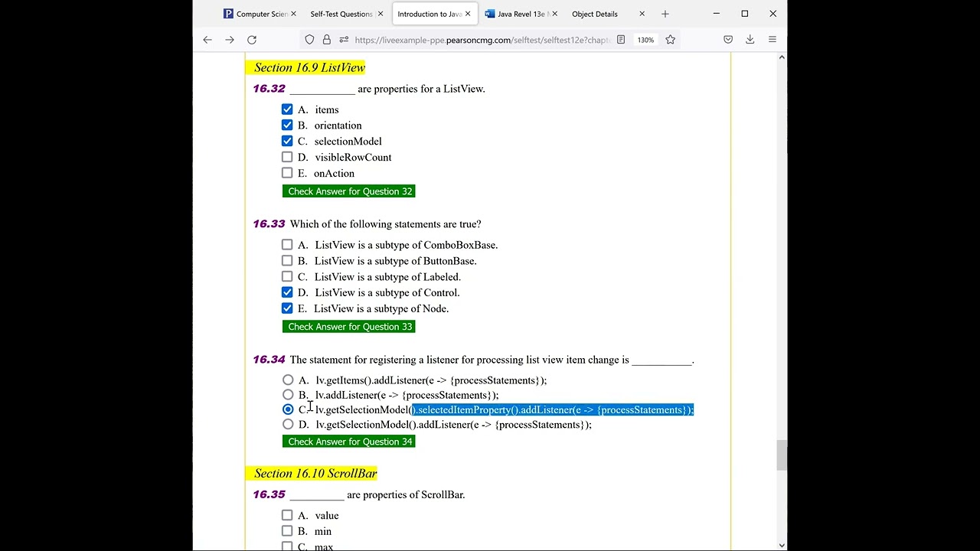The image size is (980, 551).
Task: Open the Firefox application menu
Action: [773, 40]
